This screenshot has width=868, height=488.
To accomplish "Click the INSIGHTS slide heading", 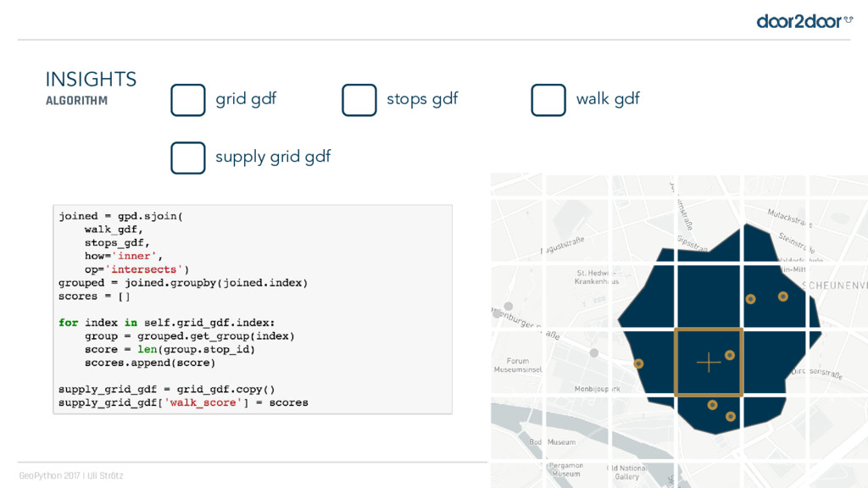I will coord(91,80).
